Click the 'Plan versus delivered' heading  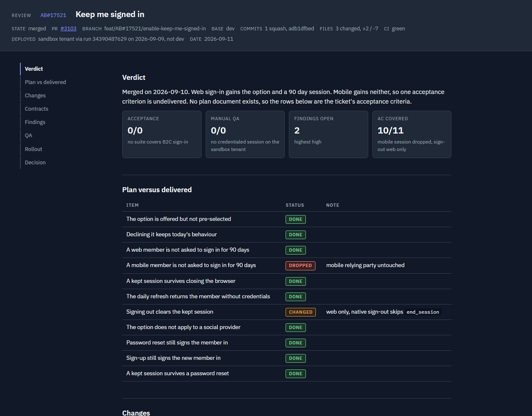[157, 190]
